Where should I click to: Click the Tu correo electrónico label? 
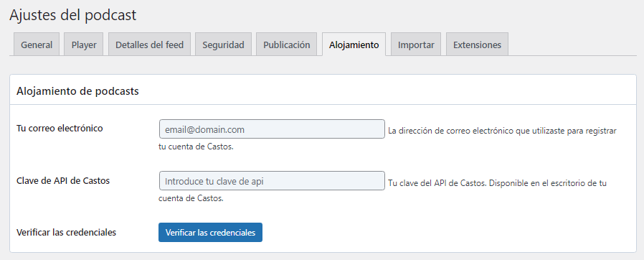60,129
